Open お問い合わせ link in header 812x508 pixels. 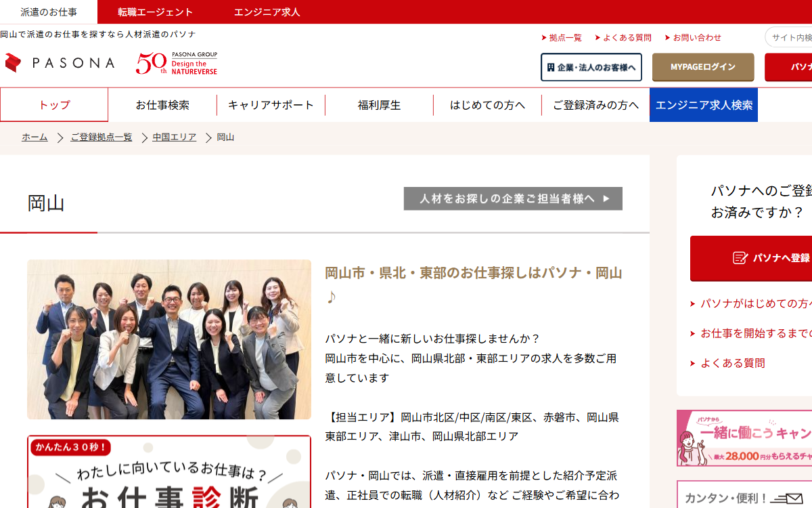point(693,38)
